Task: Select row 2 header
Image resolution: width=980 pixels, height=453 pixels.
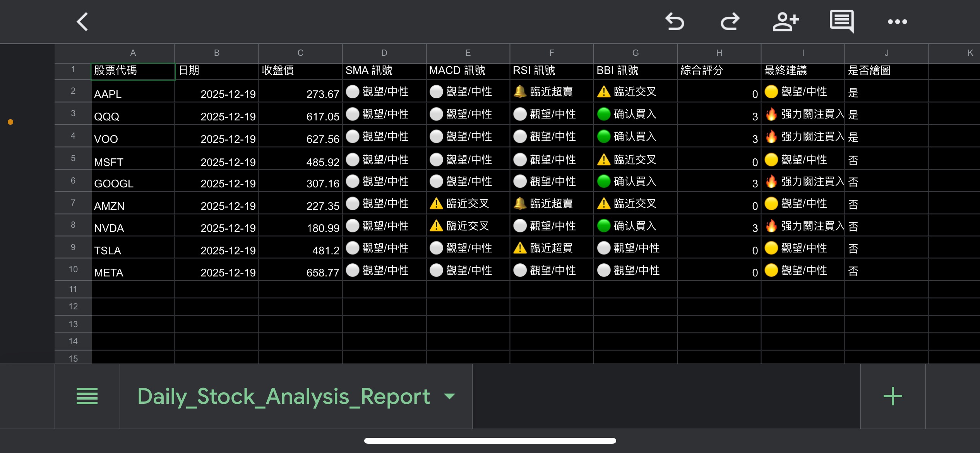Action: [x=73, y=91]
